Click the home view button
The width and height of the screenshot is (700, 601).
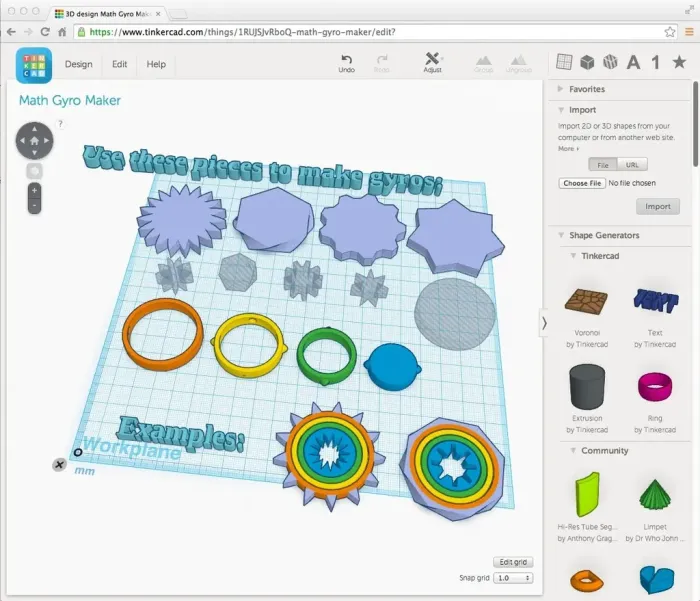pyautogui.click(x=34, y=141)
